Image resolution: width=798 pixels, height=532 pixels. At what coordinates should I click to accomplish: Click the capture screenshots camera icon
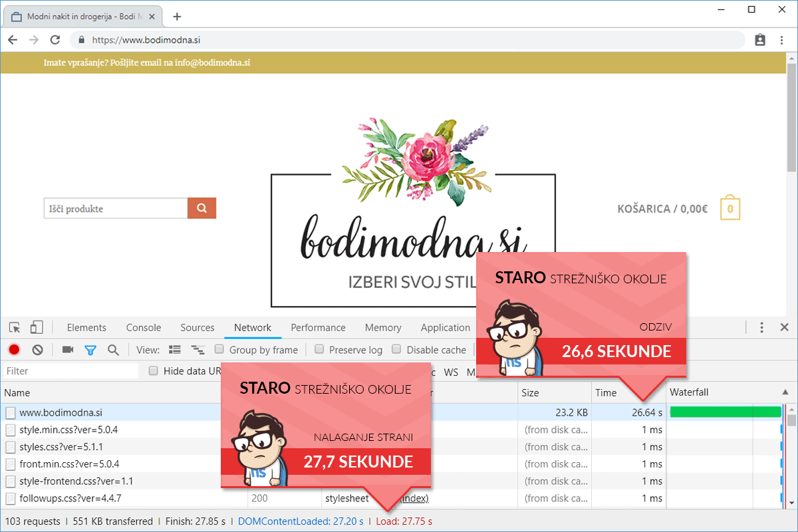tap(67, 350)
